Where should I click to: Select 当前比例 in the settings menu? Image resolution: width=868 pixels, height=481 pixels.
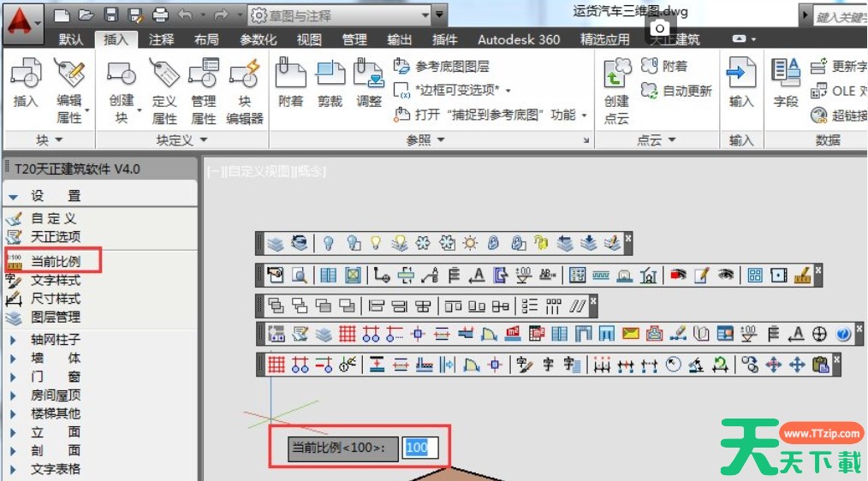tap(55, 259)
